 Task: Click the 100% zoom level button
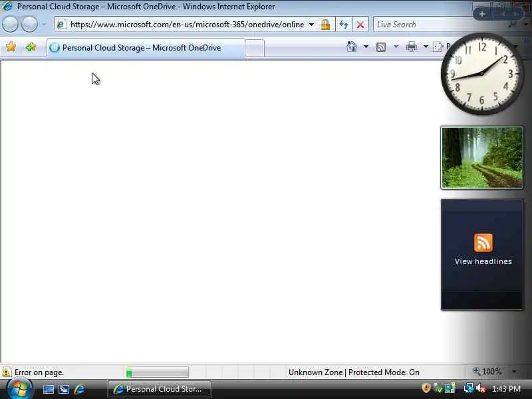point(487,372)
